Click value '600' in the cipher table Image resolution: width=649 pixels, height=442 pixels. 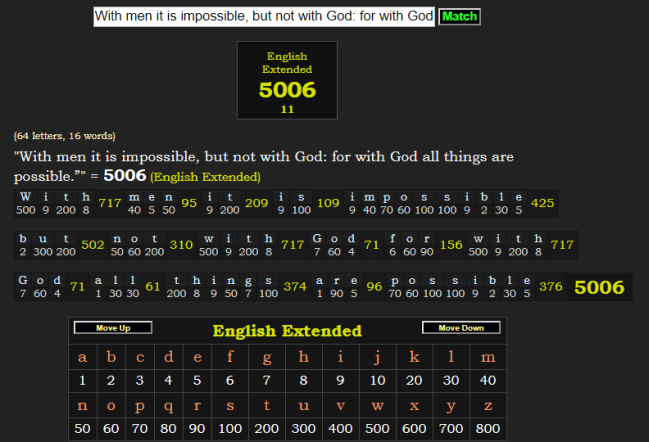tap(414, 429)
